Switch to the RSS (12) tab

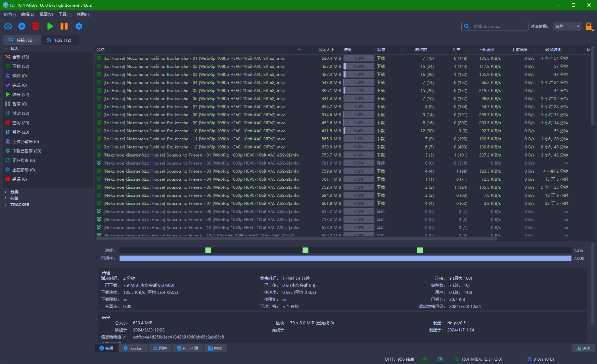pyautogui.click(x=59, y=40)
